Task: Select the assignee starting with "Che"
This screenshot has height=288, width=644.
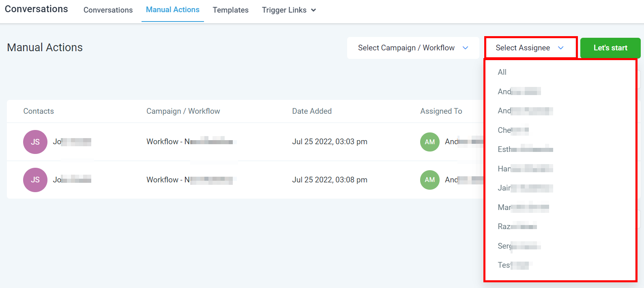Action: click(513, 130)
